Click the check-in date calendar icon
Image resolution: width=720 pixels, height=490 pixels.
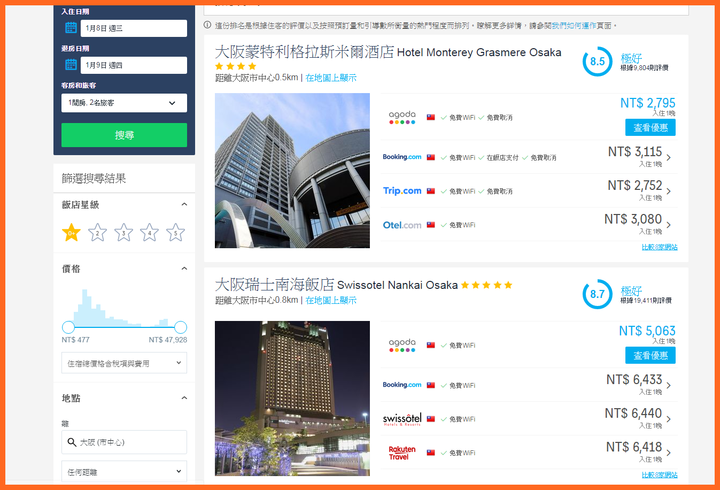pyautogui.click(x=71, y=28)
